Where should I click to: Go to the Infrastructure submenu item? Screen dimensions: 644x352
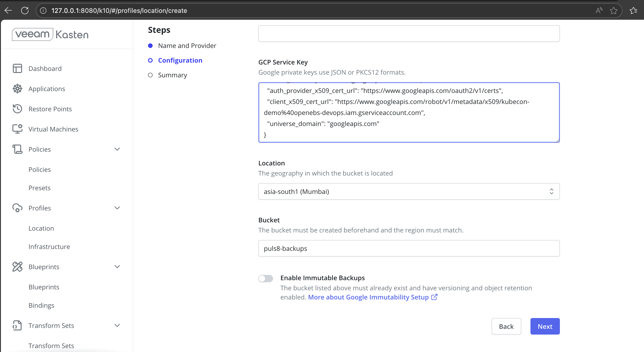pos(49,247)
